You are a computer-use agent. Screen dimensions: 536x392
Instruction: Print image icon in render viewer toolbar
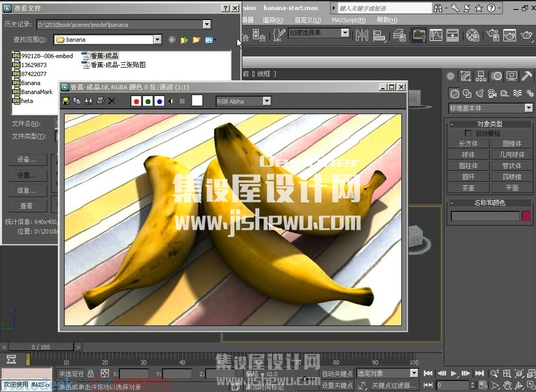tap(100, 101)
